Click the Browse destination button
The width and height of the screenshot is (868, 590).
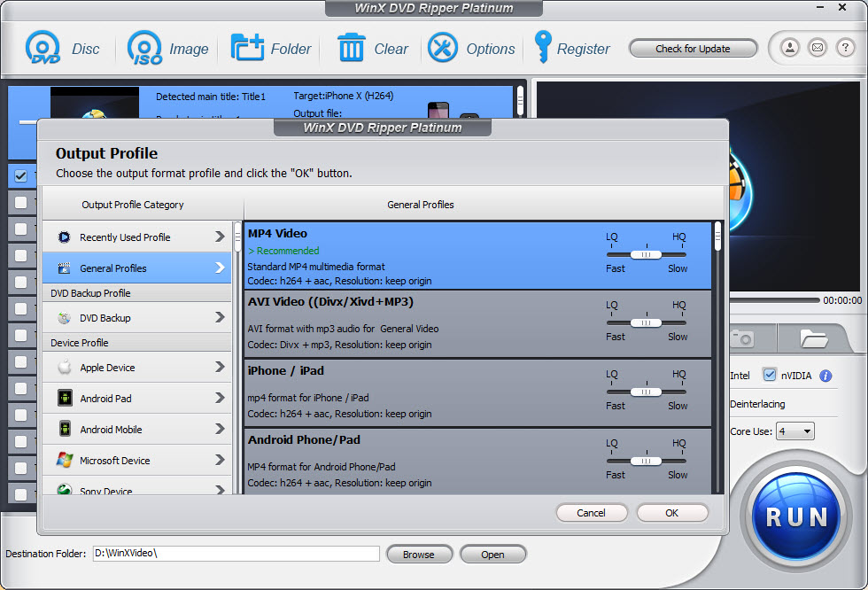419,554
